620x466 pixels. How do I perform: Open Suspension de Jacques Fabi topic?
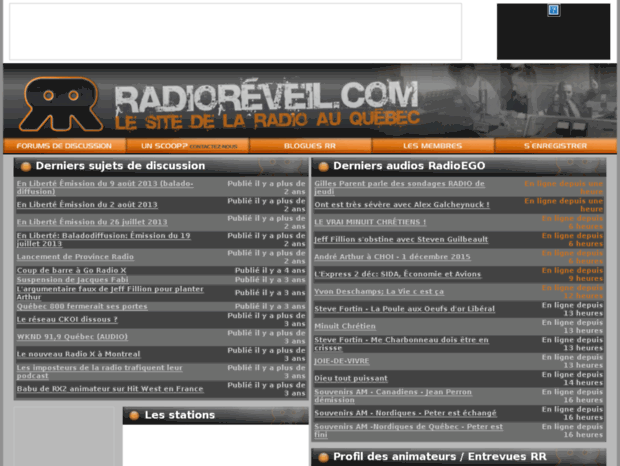[73, 280]
